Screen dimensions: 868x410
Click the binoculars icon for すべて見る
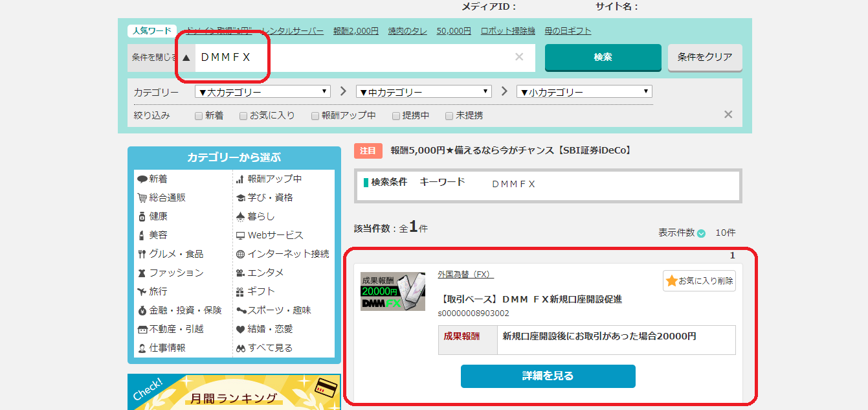[240, 348]
